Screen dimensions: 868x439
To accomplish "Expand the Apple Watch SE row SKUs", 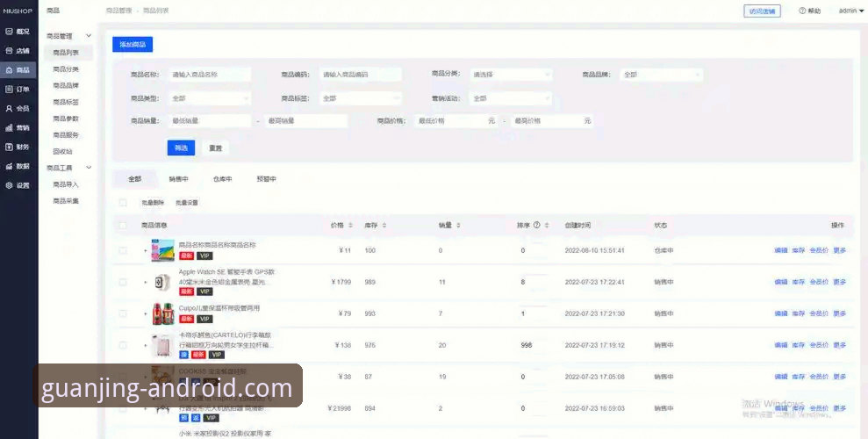I will (x=146, y=283).
